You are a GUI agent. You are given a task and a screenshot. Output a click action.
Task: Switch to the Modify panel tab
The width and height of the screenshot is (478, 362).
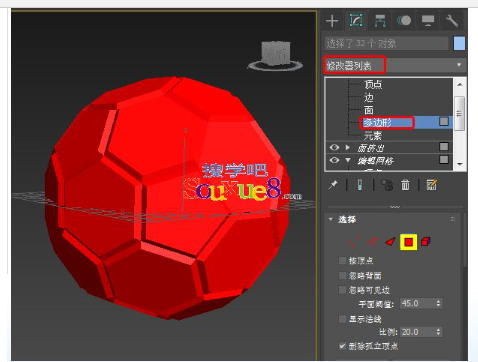(x=356, y=21)
